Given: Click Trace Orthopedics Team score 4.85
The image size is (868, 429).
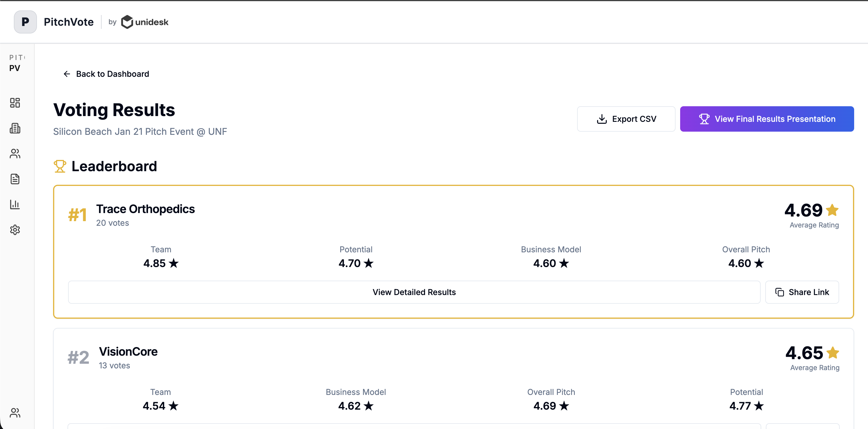Looking at the screenshot, I should click(161, 263).
